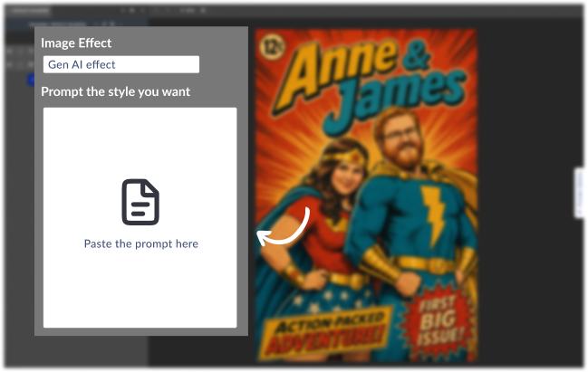588x372 pixels.
Task: Click the 'Image Effect' heading
Action: click(76, 43)
